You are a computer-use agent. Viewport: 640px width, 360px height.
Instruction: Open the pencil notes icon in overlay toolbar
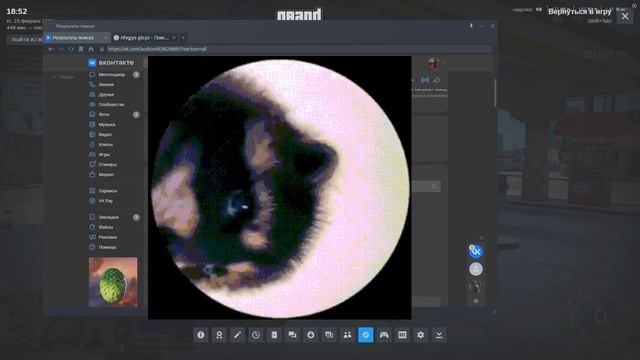coord(238,335)
